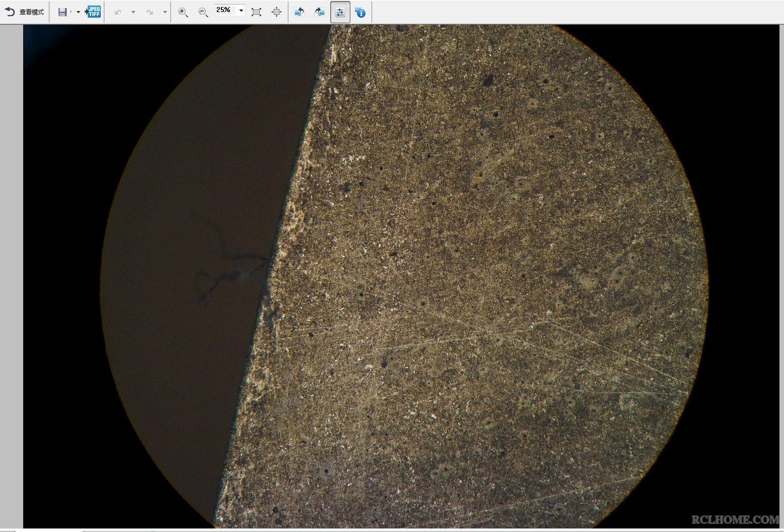The height and width of the screenshot is (532, 784).
Task: Click the microscope image preview
Action: click(401, 276)
